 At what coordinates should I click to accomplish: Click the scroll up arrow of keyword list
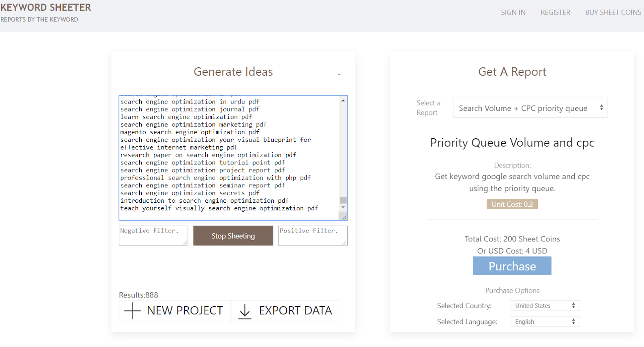pos(343,100)
